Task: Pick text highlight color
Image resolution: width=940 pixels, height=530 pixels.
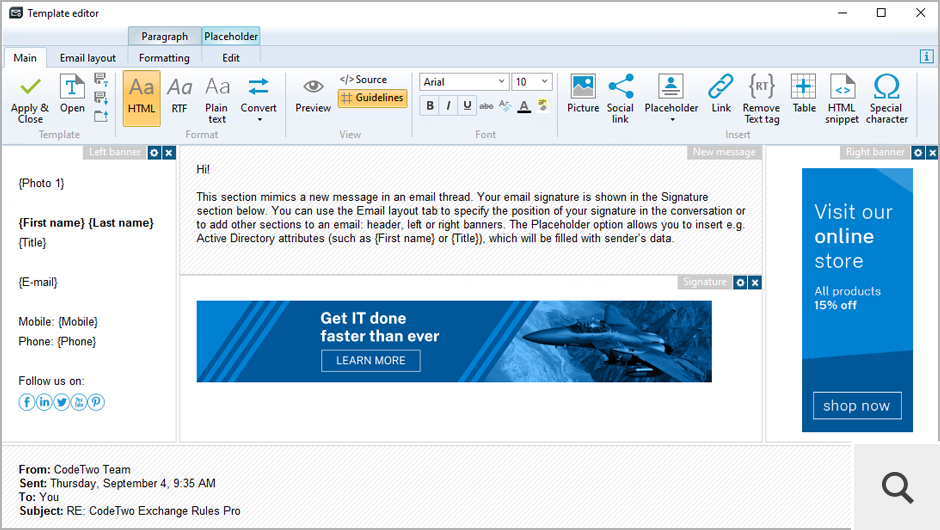Action: (x=543, y=106)
